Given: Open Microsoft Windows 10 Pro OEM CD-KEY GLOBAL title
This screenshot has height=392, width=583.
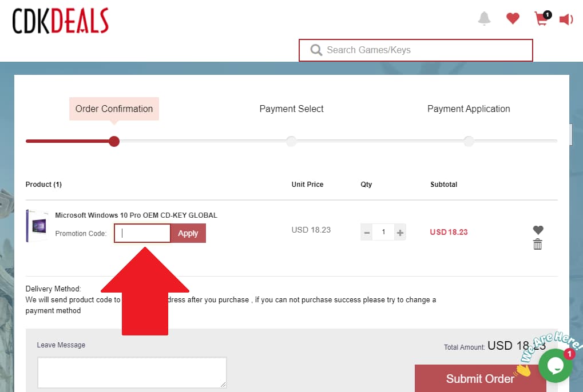Looking at the screenshot, I should point(136,215).
